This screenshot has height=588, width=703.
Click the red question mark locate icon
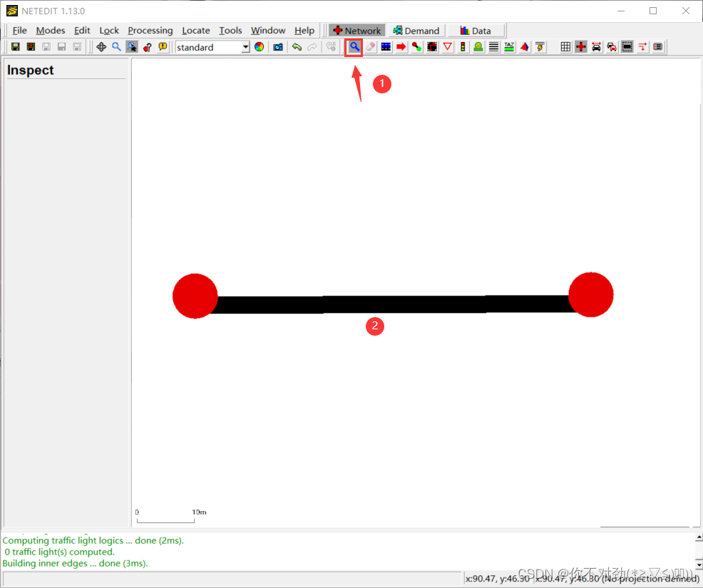147,46
